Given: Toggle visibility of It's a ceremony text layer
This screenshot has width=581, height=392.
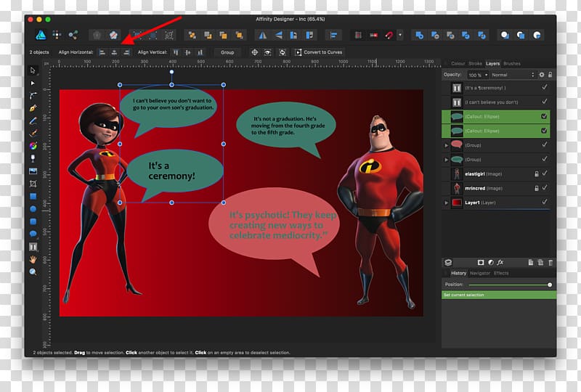Looking at the screenshot, I should click(544, 87).
